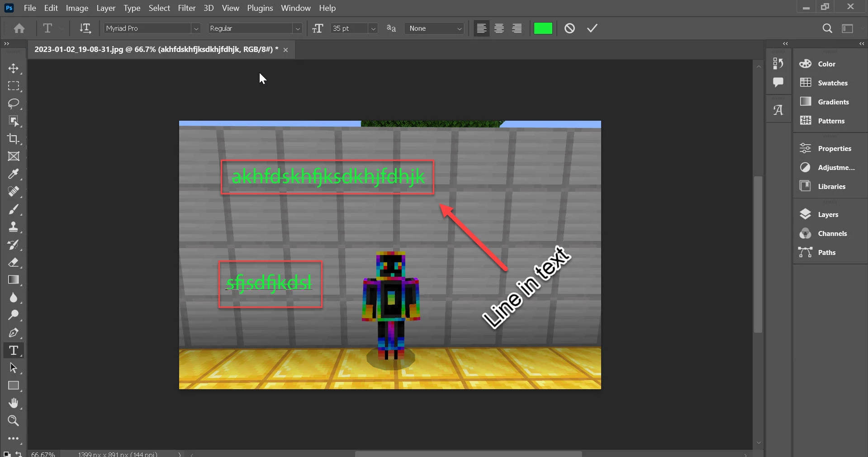Image resolution: width=868 pixels, height=457 pixels.
Task: Select the Object Selection tool
Action: [14, 121]
